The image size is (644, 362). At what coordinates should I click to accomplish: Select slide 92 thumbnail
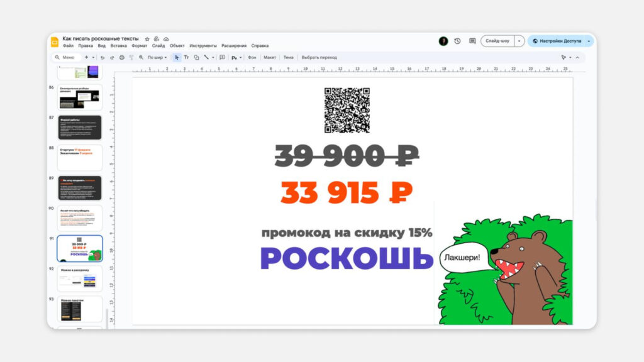coord(80,278)
